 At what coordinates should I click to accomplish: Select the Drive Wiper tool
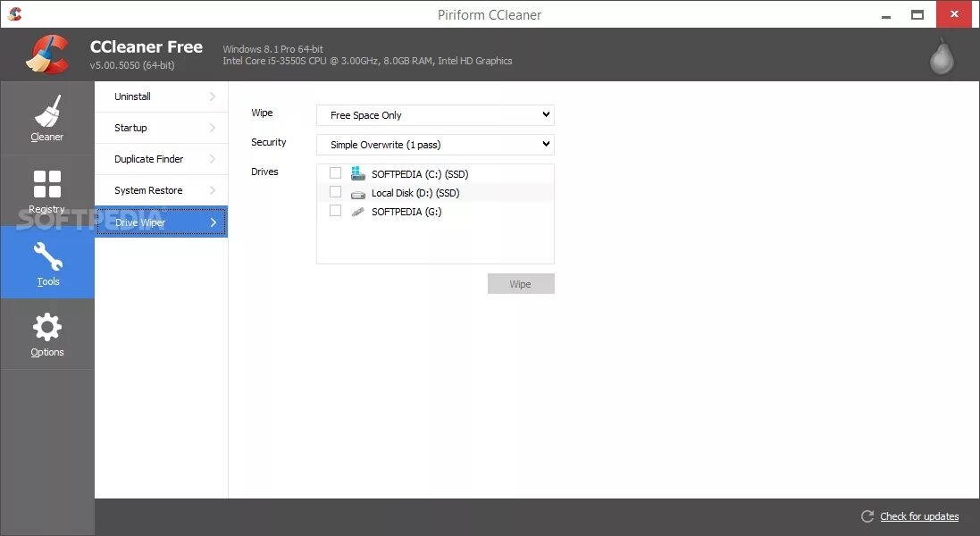(x=162, y=222)
